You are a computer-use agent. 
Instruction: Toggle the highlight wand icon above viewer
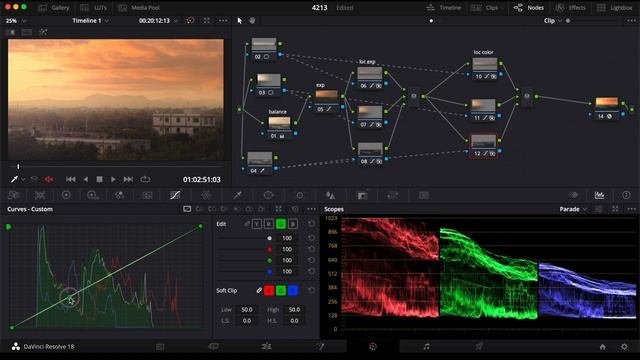click(x=43, y=32)
